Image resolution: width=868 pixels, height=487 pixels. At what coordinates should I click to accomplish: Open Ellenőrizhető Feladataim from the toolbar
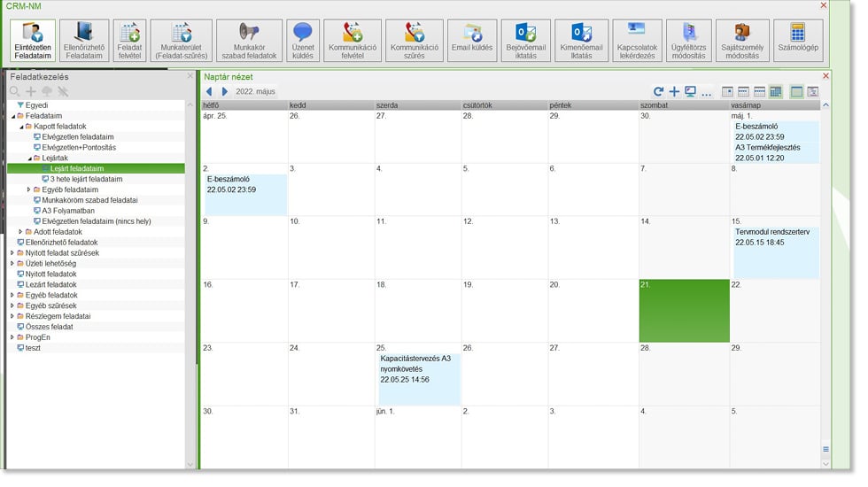[x=84, y=41]
